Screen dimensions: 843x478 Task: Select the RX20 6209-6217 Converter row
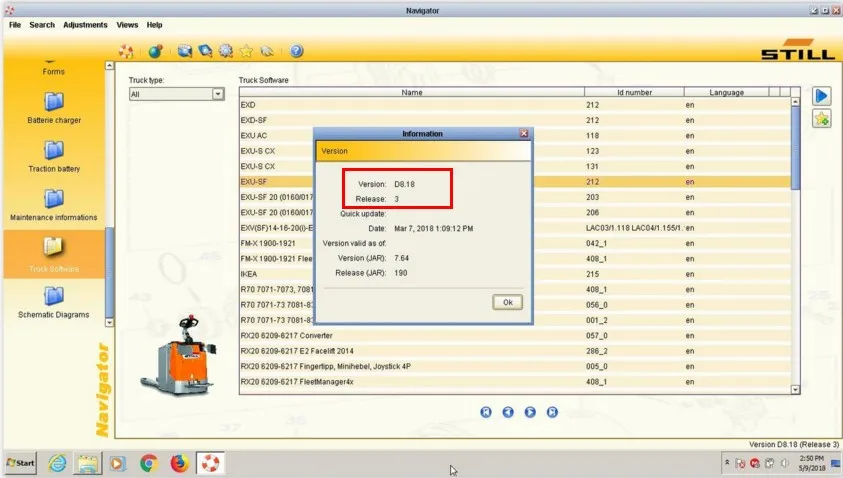point(515,336)
